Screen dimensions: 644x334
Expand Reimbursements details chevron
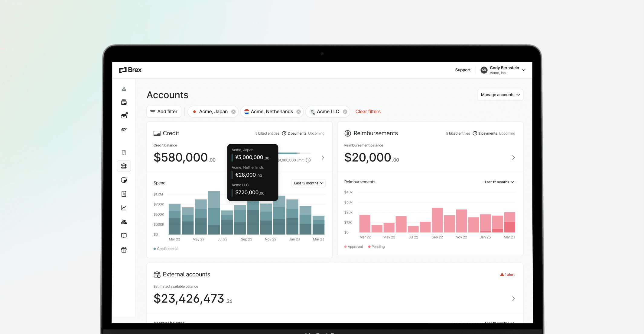click(x=513, y=158)
